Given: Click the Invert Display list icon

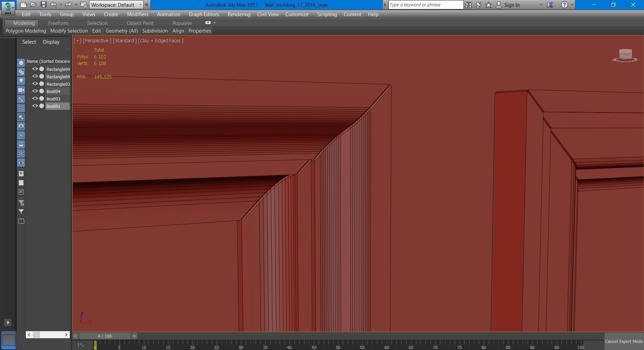Looking at the screenshot, I should (21, 192).
